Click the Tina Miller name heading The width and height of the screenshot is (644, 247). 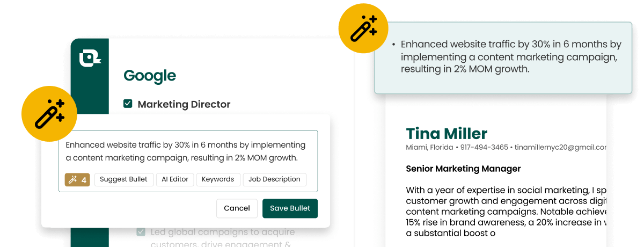coord(447,133)
